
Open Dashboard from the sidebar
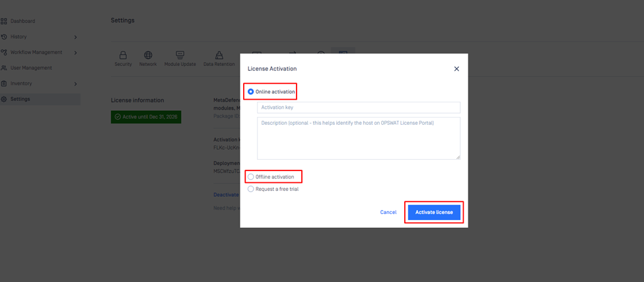point(22,21)
